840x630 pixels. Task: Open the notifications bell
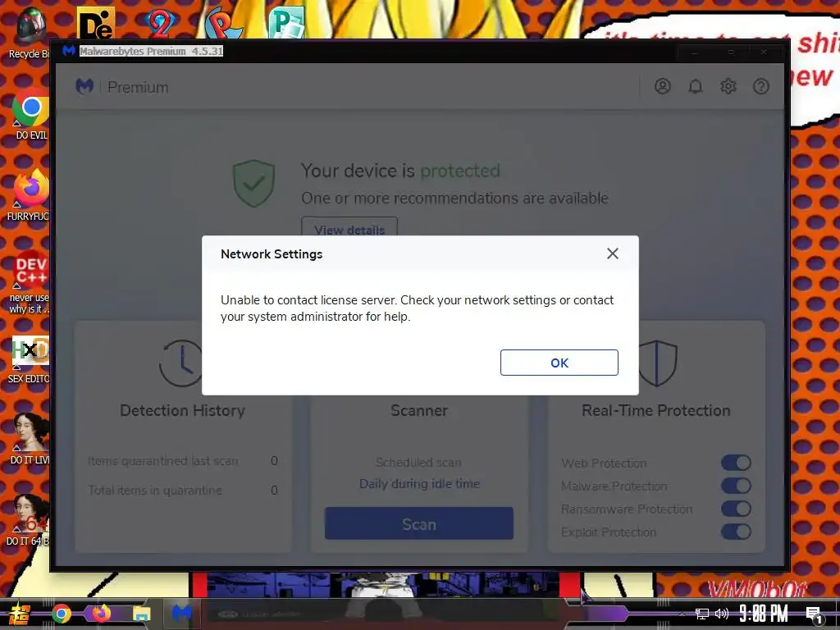point(696,86)
